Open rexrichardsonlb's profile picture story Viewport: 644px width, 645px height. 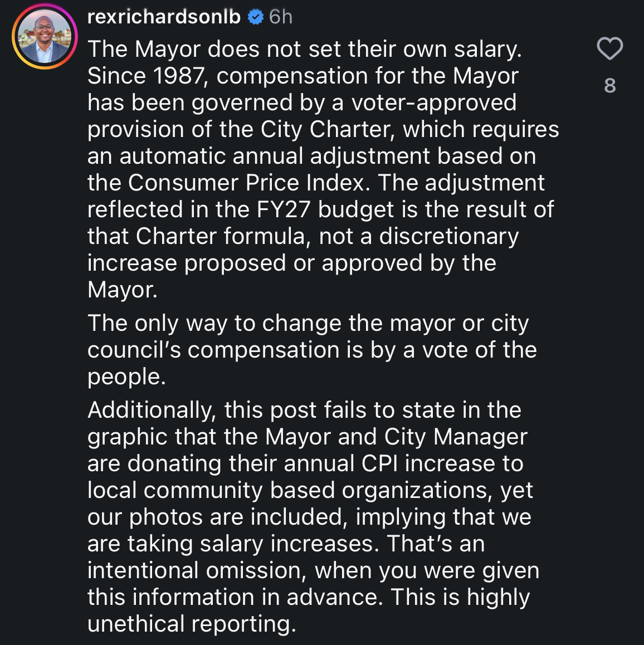pos(45,37)
